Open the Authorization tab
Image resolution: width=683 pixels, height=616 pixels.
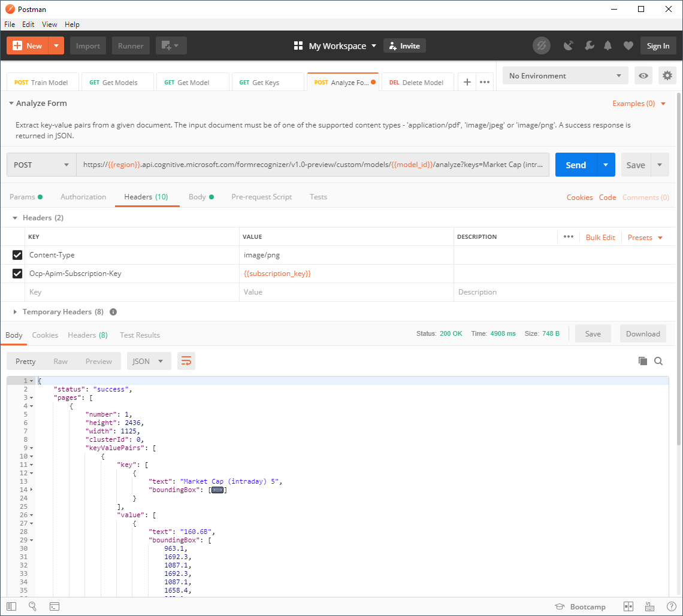(x=83, y=197)
